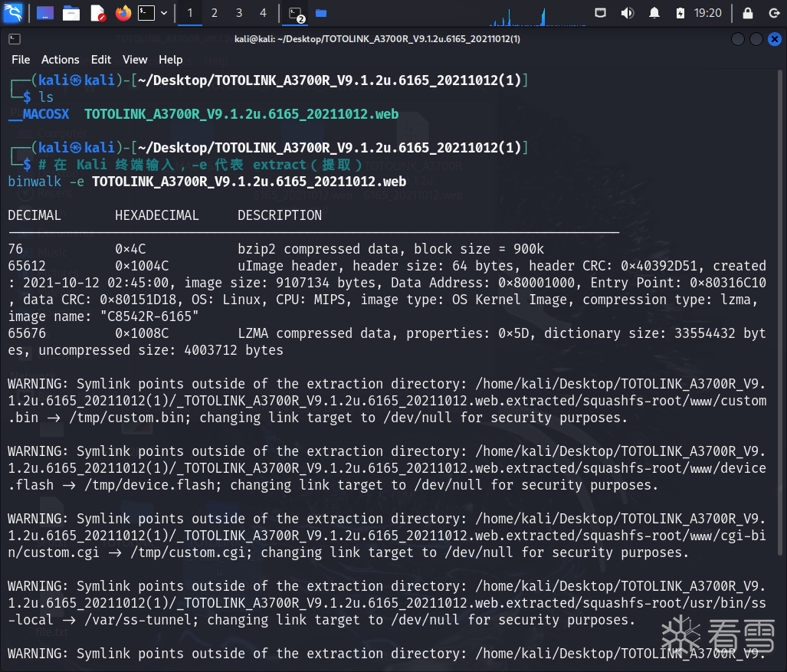
Task: Open the volume control tray icon
Action: pos(627,13)
